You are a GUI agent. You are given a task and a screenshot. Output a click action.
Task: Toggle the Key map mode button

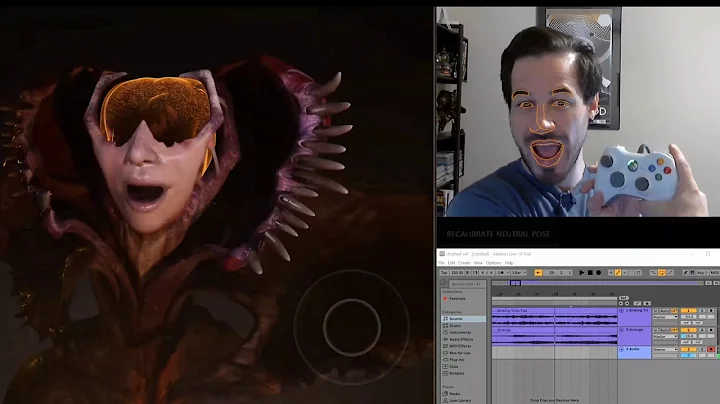(701, 273)
